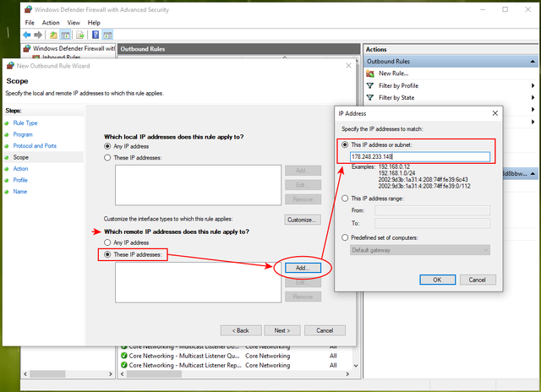Collapse the Outbound Rules actions section

tap(533, 62)
